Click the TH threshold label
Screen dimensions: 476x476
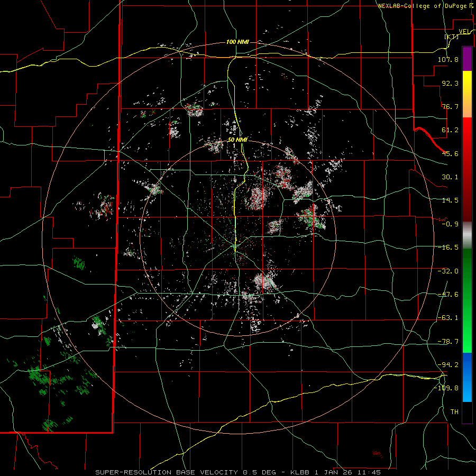[x=454, y=412]
